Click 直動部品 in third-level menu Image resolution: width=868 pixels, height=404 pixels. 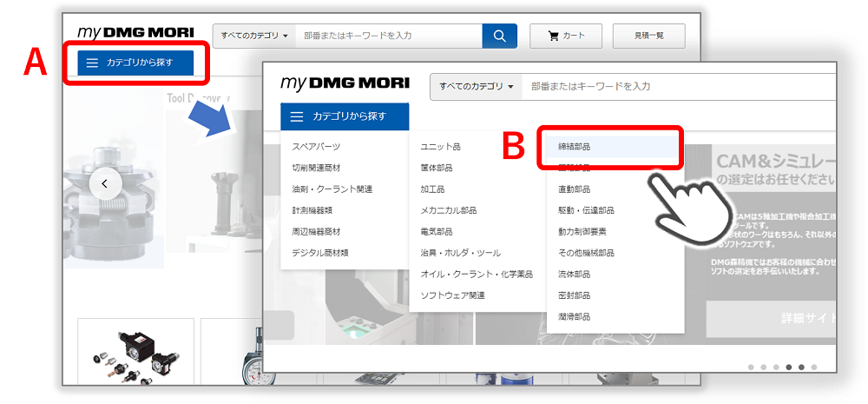click(x=574, y=189)
